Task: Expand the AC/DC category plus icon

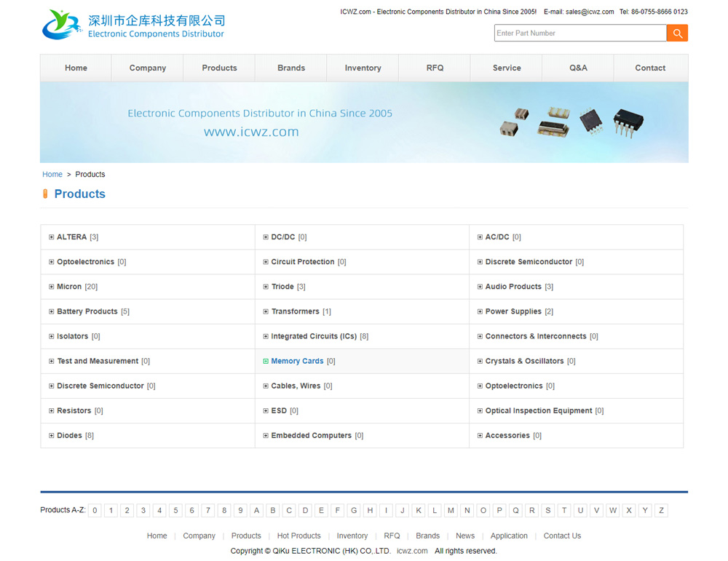Action: point(480,237)
